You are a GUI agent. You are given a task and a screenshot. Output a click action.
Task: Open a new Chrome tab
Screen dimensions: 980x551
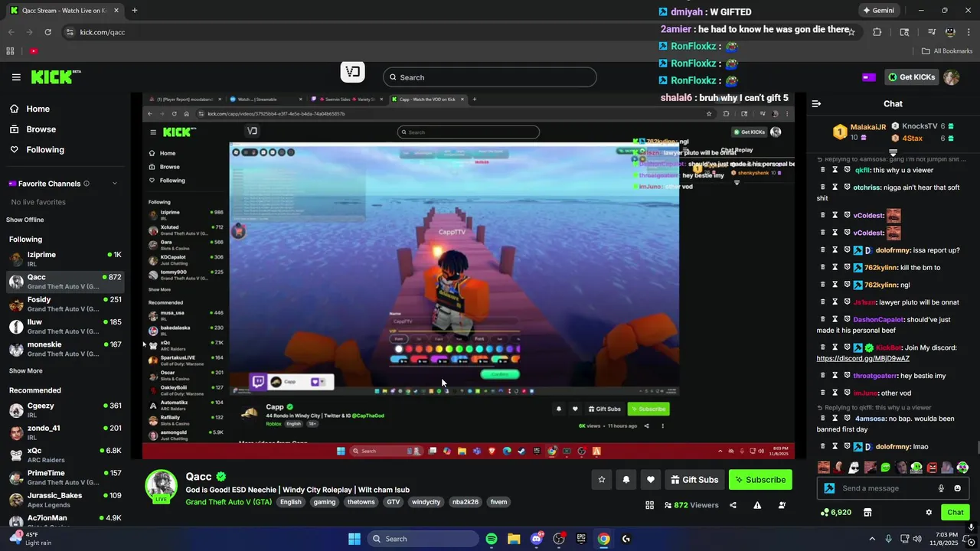(135, 11)
